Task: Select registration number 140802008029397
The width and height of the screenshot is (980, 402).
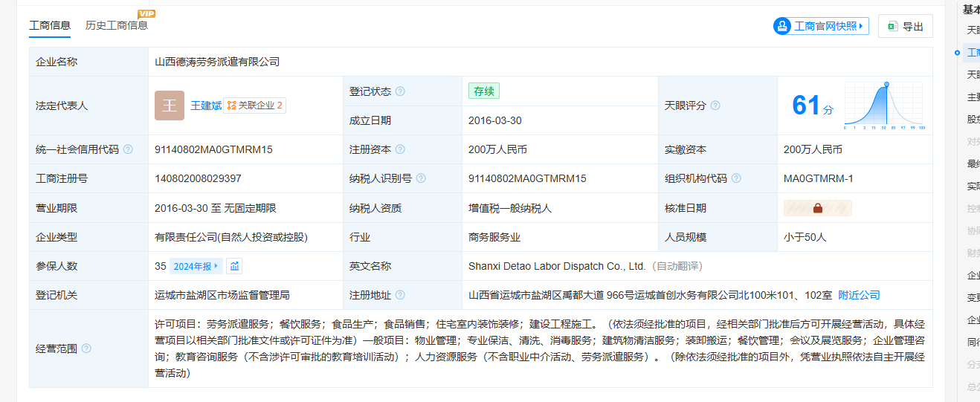Action: click(x=198, y=178)
